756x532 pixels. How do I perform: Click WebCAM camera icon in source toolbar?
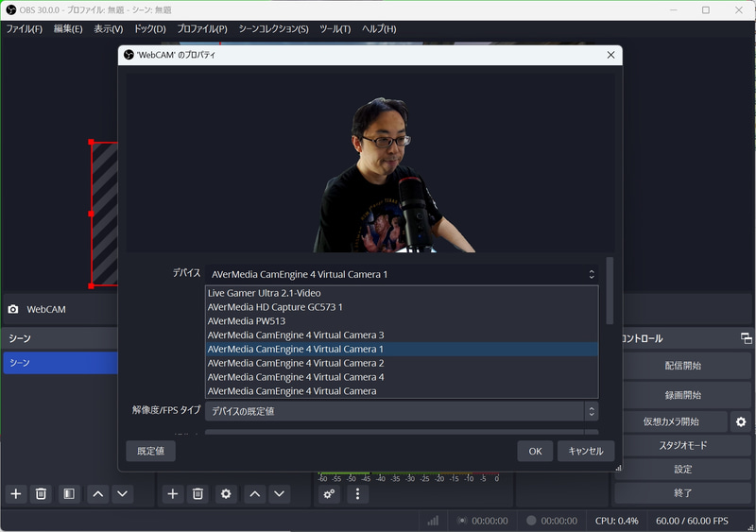tap(13, 309)
